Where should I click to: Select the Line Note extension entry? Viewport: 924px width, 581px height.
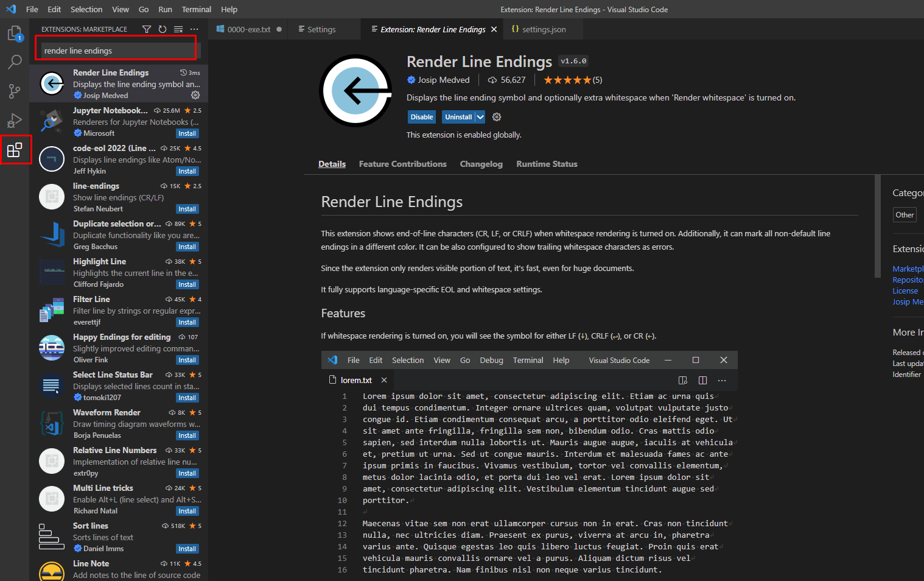click(x=119, y=569)
